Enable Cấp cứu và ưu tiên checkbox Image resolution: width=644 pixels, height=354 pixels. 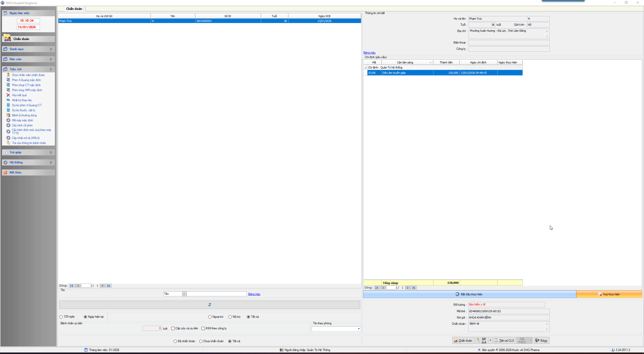pos(173,328)
